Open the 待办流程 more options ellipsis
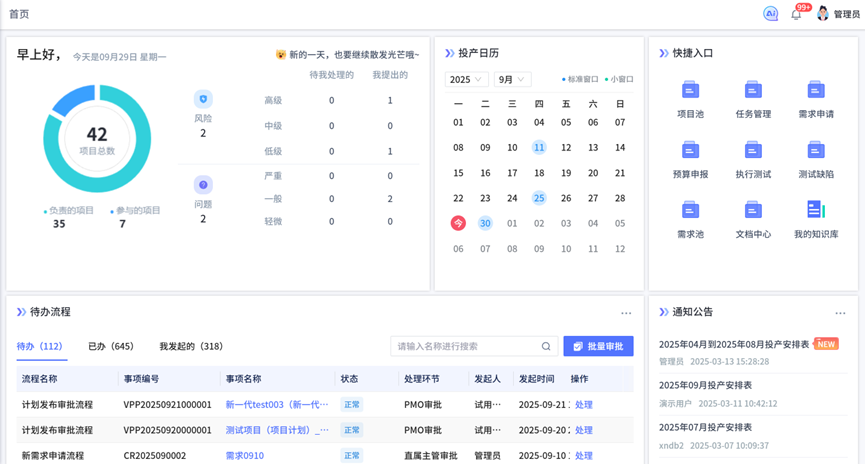 tap(626, 313)
